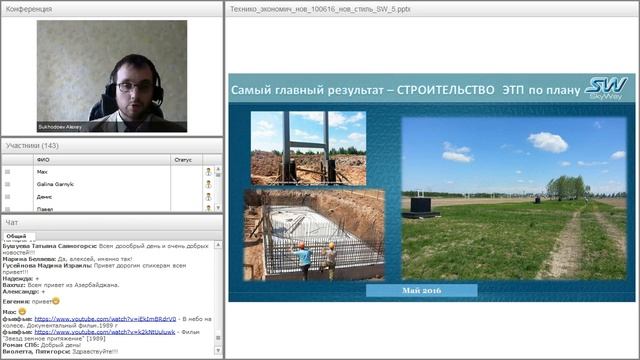Viewport: 640px width, 360px height.
Task: Click the chat scroll-up arrow
Action: point(218,245)
